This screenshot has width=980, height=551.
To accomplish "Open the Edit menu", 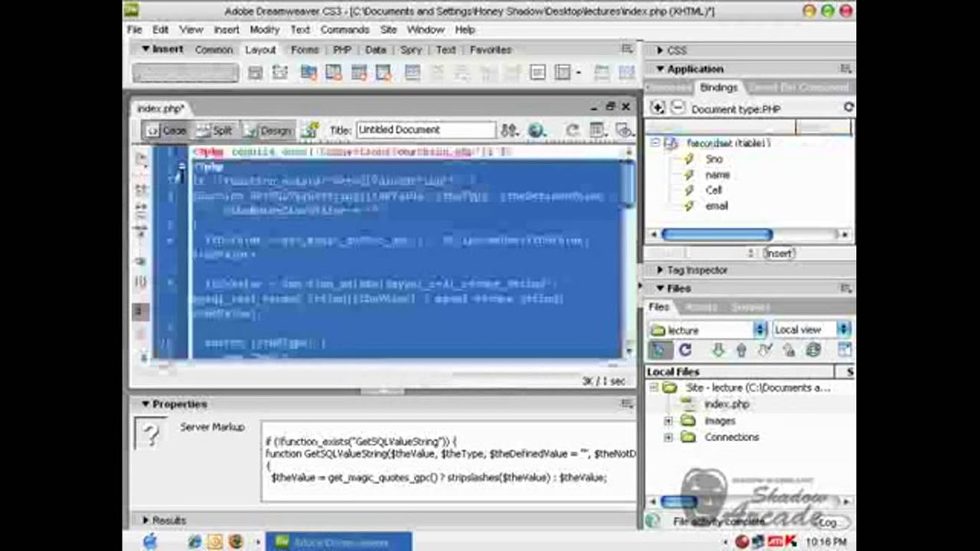I will point(160,30).
